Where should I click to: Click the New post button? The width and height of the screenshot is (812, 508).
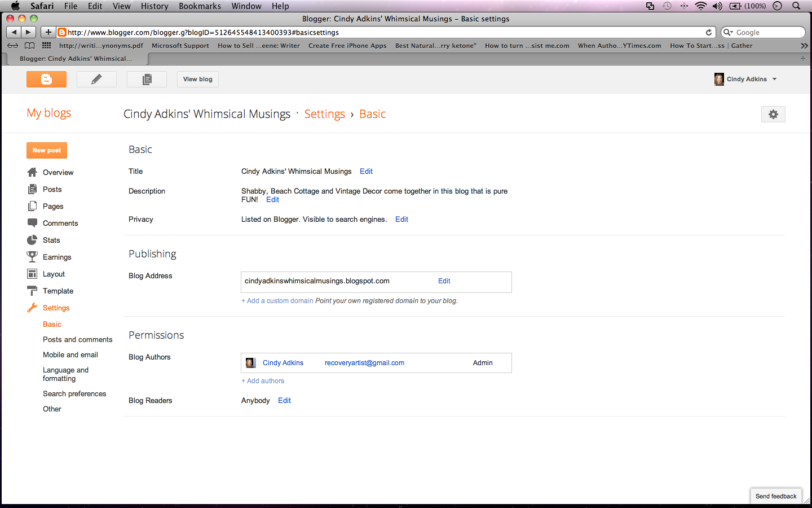(47, 150)
